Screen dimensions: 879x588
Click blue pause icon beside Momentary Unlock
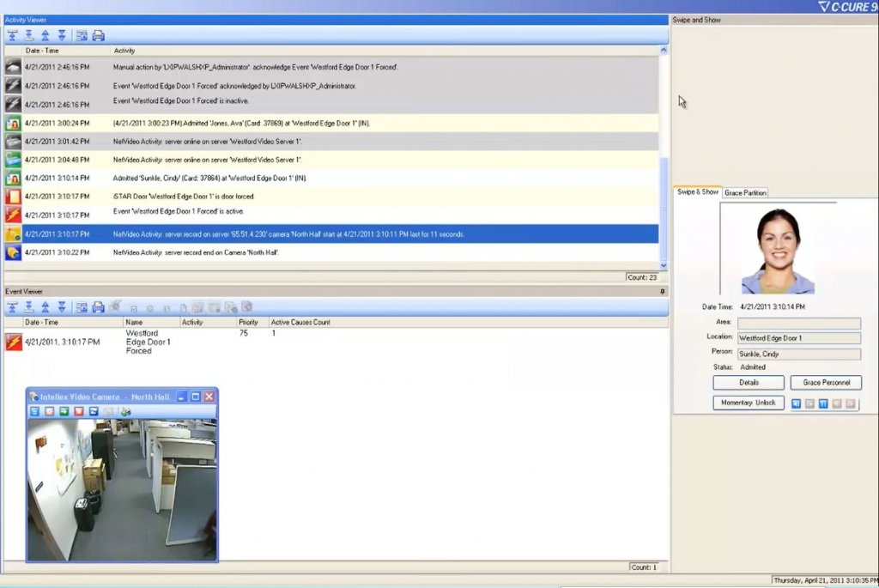pyautogui.click(x=823, y=403)
